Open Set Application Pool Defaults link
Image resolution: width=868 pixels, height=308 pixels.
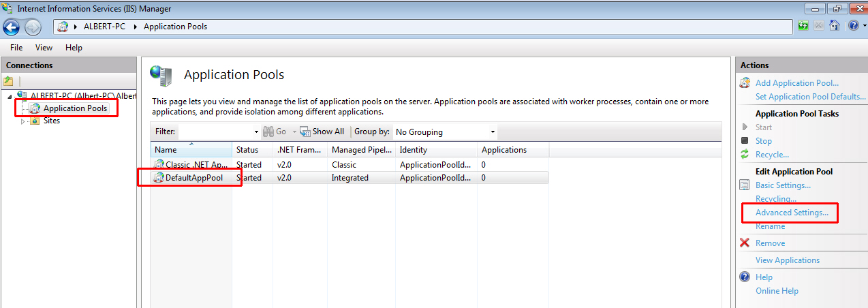coord(811,97)
